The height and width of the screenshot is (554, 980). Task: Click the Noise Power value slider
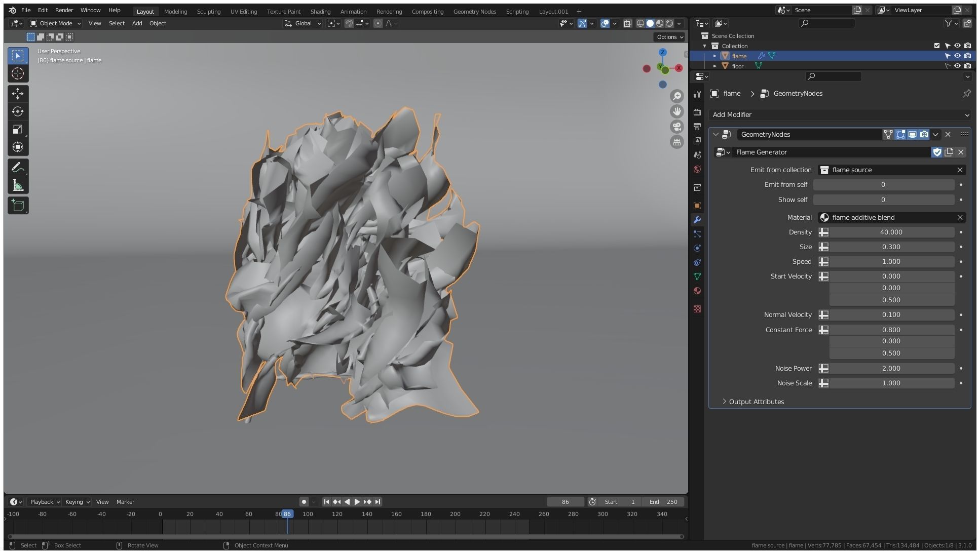(891, 369)
